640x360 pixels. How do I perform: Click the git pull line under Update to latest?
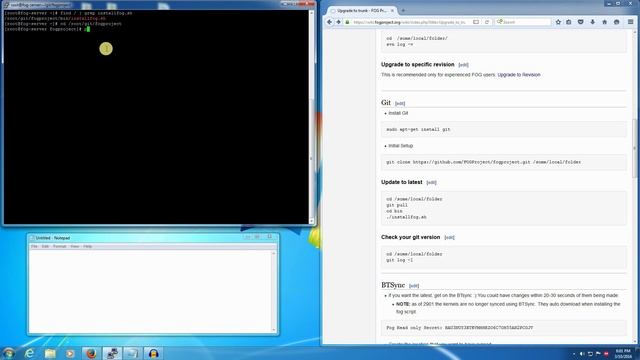397,205
